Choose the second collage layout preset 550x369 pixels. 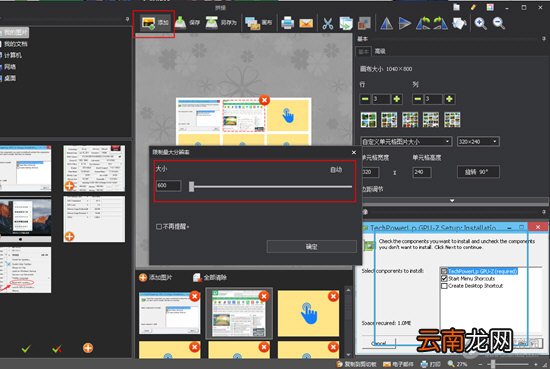pyautogui.click(x=389, y=120)
